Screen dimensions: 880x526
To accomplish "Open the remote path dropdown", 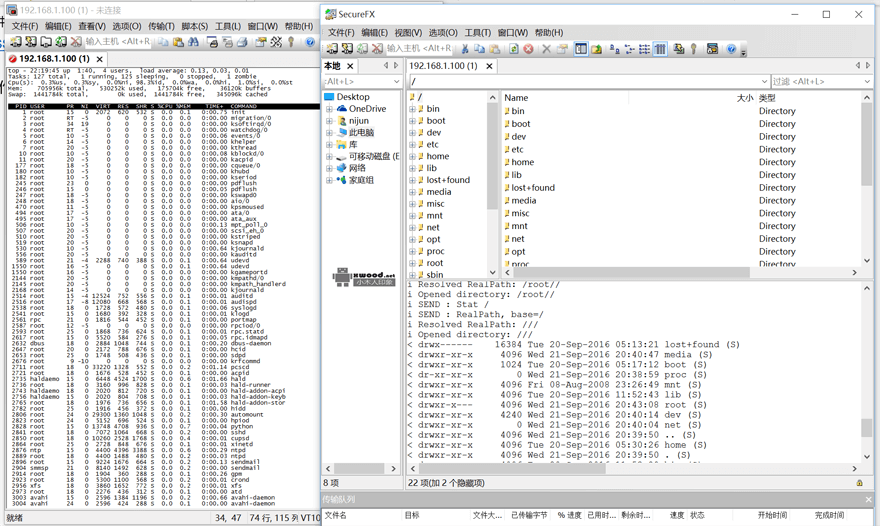I will tap(764, 81).
